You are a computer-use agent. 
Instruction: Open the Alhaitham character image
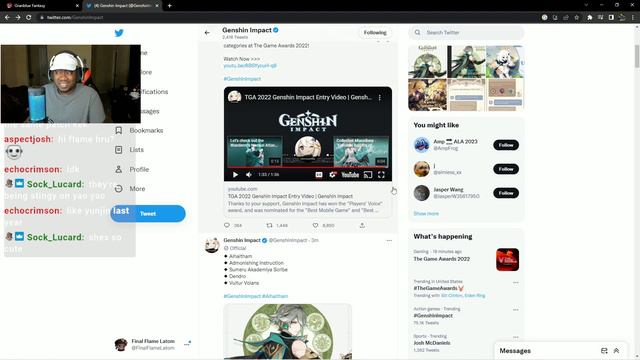pyautogui.click(x=288, y=331)
